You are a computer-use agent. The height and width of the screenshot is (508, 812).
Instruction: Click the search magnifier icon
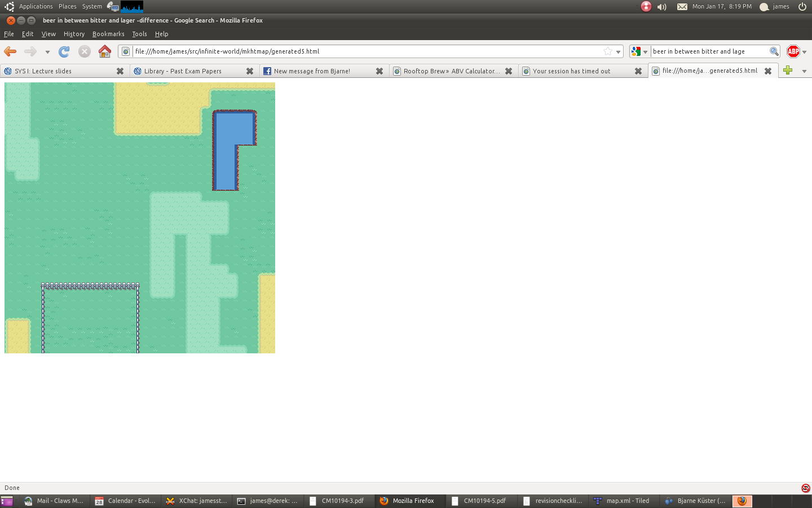(774, 51)
